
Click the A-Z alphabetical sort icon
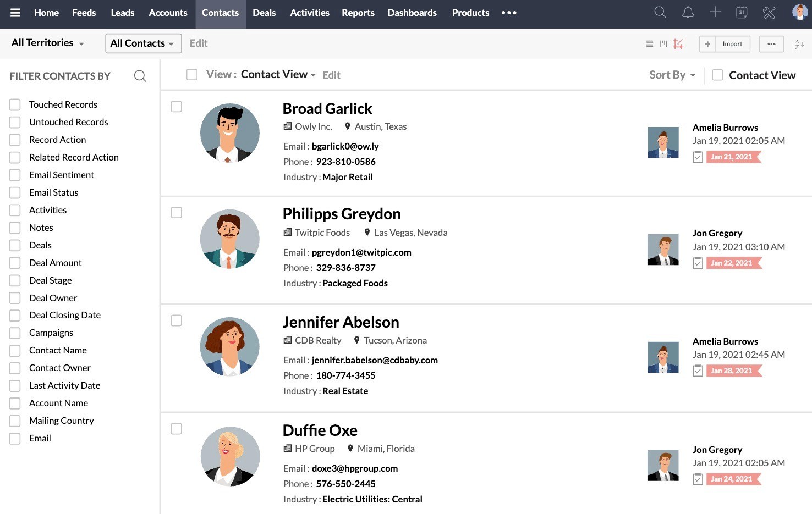799,44
